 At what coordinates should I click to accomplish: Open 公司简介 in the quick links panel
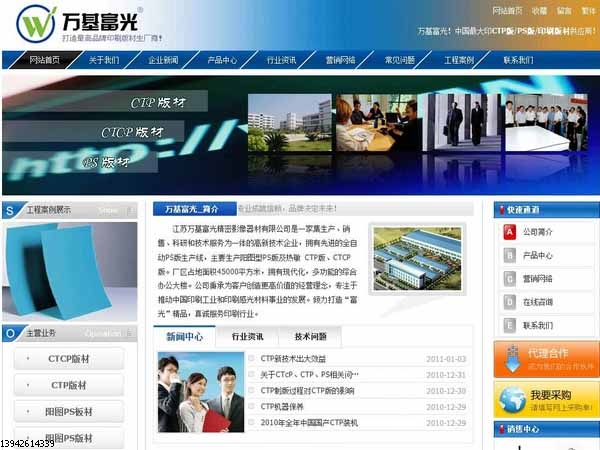tap(538, 232)
